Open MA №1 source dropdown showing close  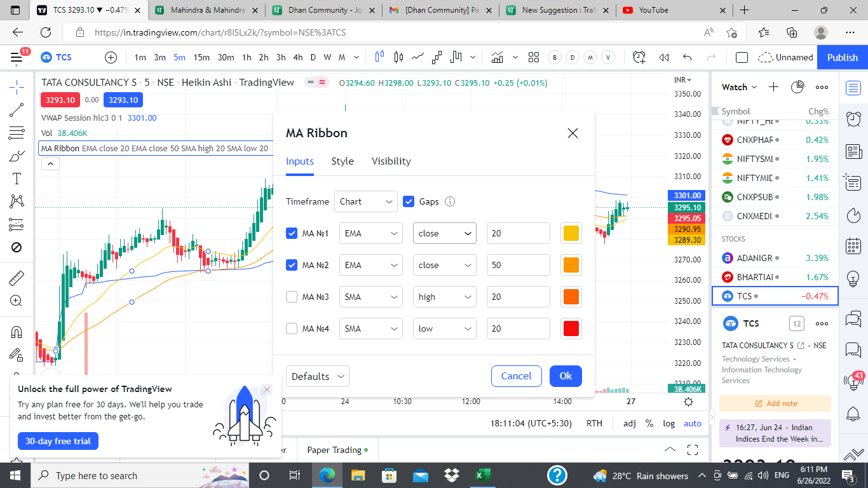click(444, 233)
